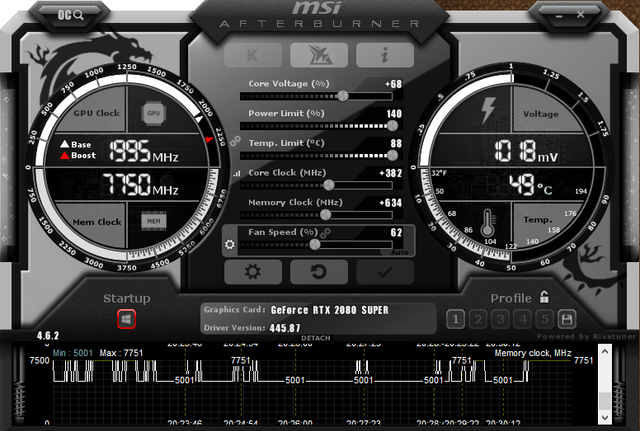The width and height of the screenshot is (640, 431).
Task: Click the graphics card name GeForce RTX 2080 SUPER
Action: (x=330, y=310)
